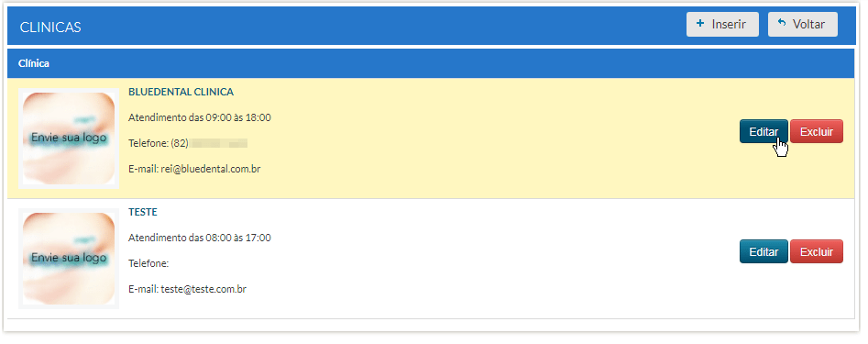Delete the BLUEDENTAL CLINICA entry with Excluir

coord(817,131)
